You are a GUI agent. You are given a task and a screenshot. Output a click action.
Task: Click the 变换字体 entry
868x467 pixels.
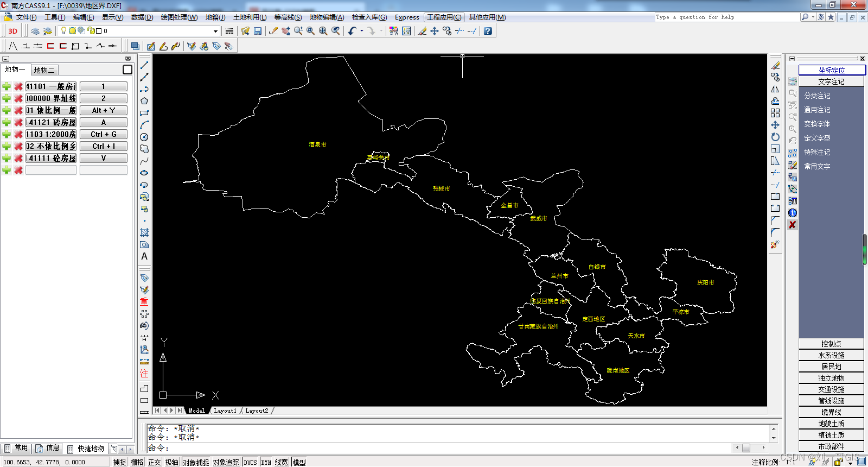point(817,124)
